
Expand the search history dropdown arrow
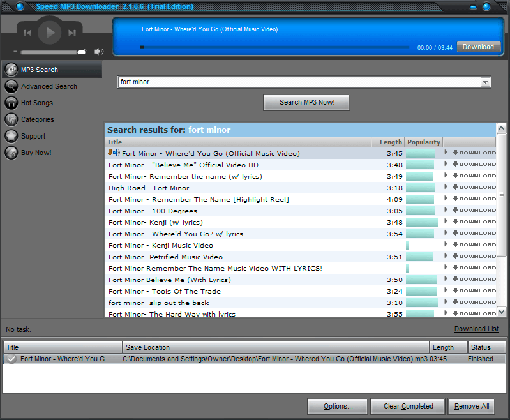coord(485,82)
